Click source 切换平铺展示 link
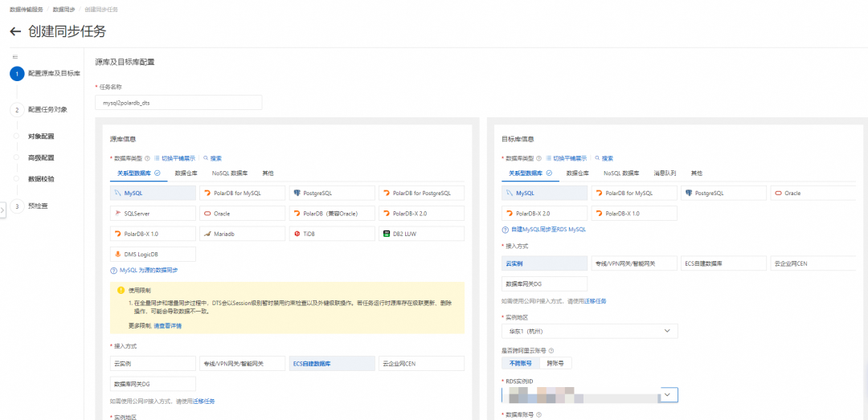868x420 pixels. (177, 158)
